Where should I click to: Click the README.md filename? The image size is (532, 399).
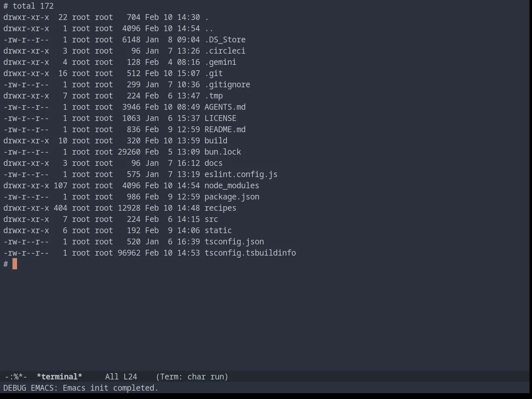tap(225, 129)
